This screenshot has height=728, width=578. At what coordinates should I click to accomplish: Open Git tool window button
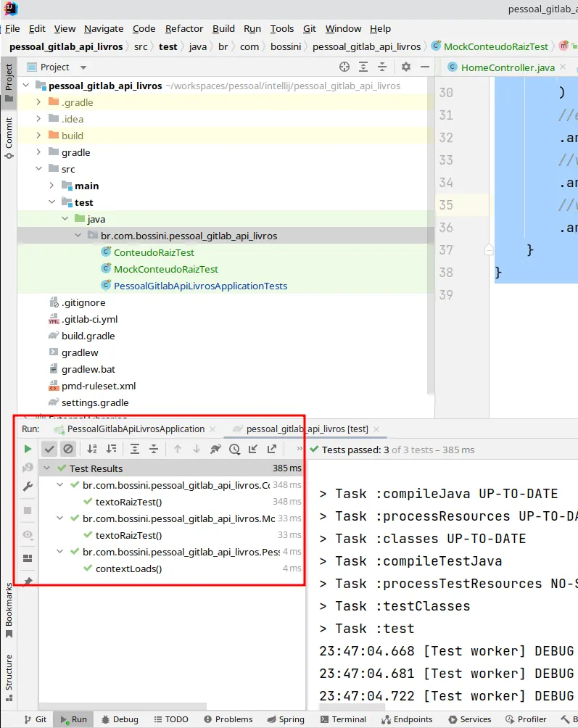pos(36,719)
